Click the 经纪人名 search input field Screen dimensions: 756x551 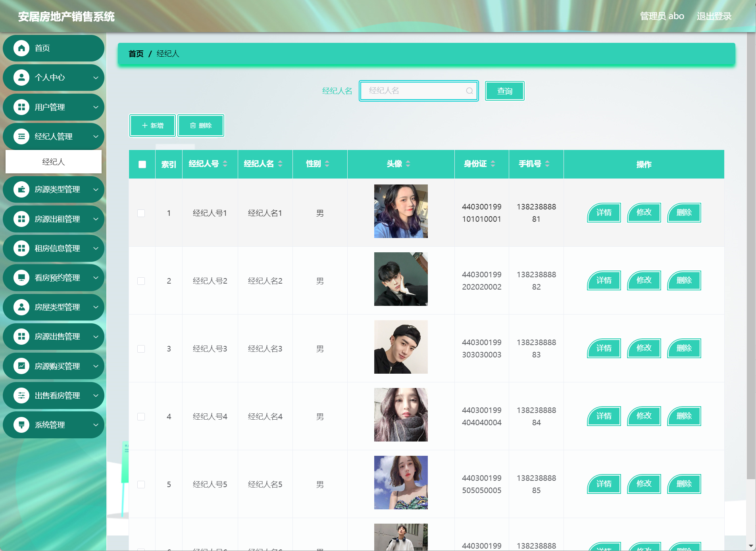(x=419, y=91)
